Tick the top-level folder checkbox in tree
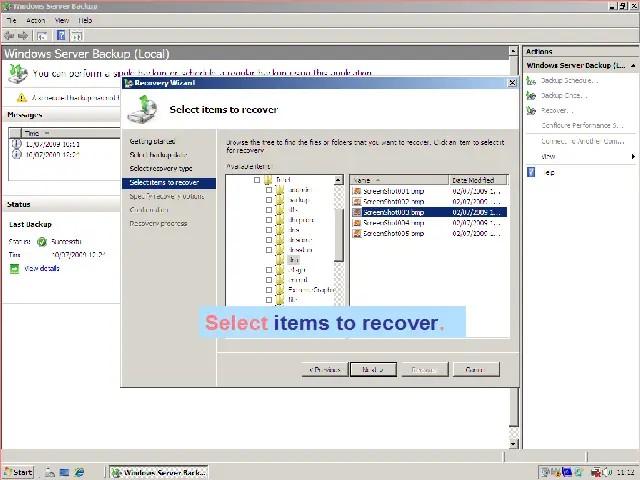640x480 pixels. [257, 180]
